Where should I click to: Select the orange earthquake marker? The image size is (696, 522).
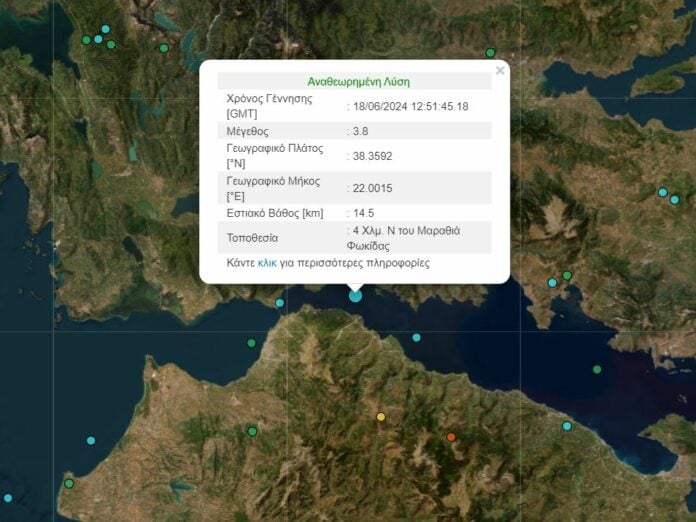(x=451, y=437)
